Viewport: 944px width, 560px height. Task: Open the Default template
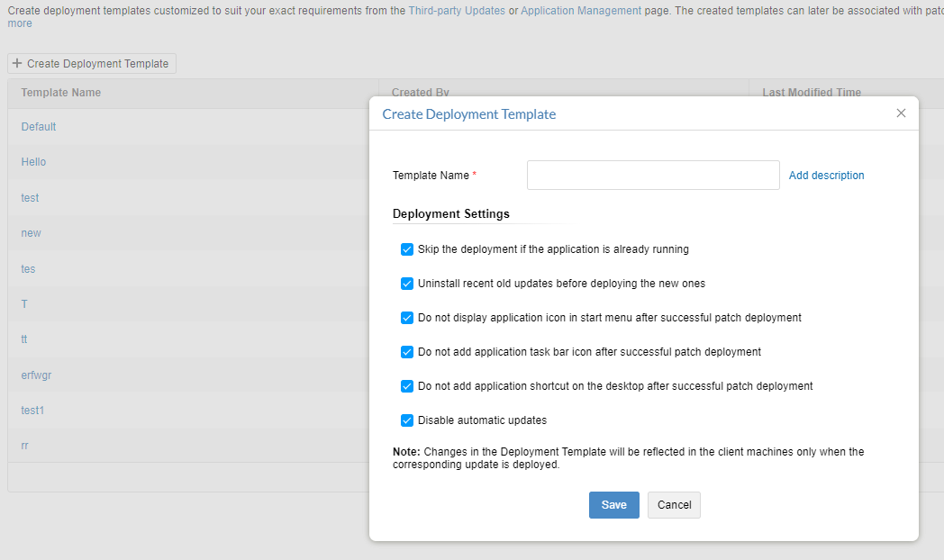click(39, 127)
